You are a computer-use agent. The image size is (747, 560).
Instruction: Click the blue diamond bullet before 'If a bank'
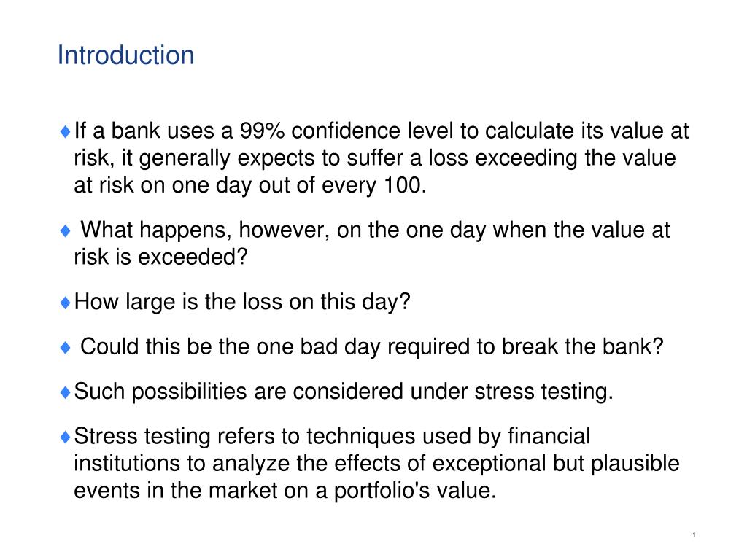[x=66, y=131]
